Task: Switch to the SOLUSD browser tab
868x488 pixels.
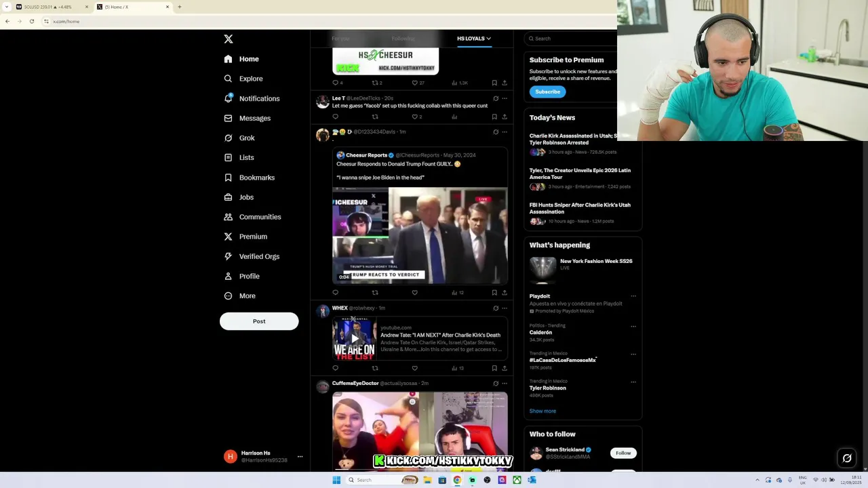Action: (x=52, y=7)
